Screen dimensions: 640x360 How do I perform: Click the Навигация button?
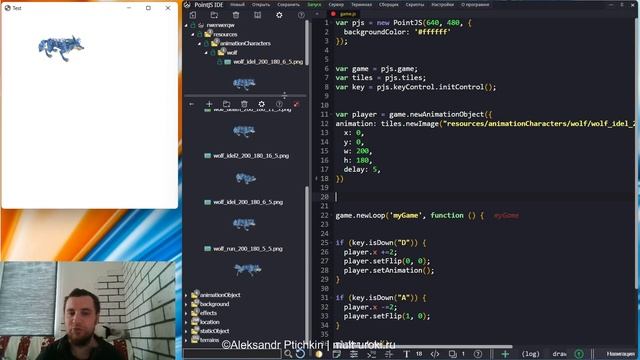[620, 354]
